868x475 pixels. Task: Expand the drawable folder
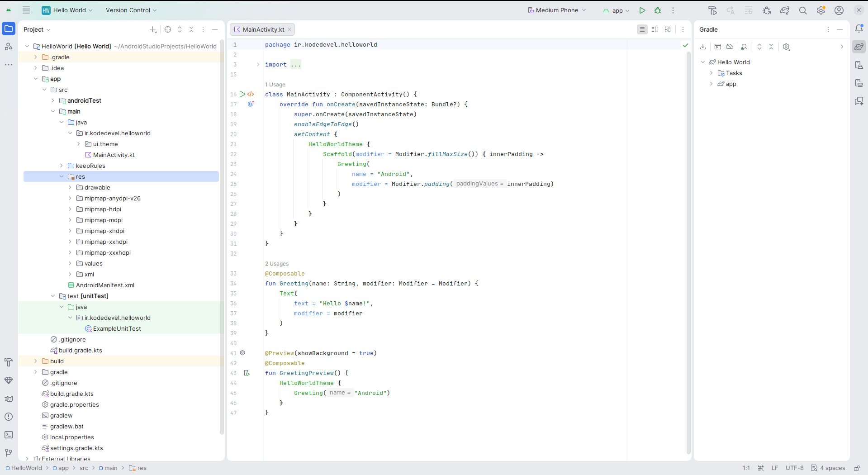[x=70, y=187]
